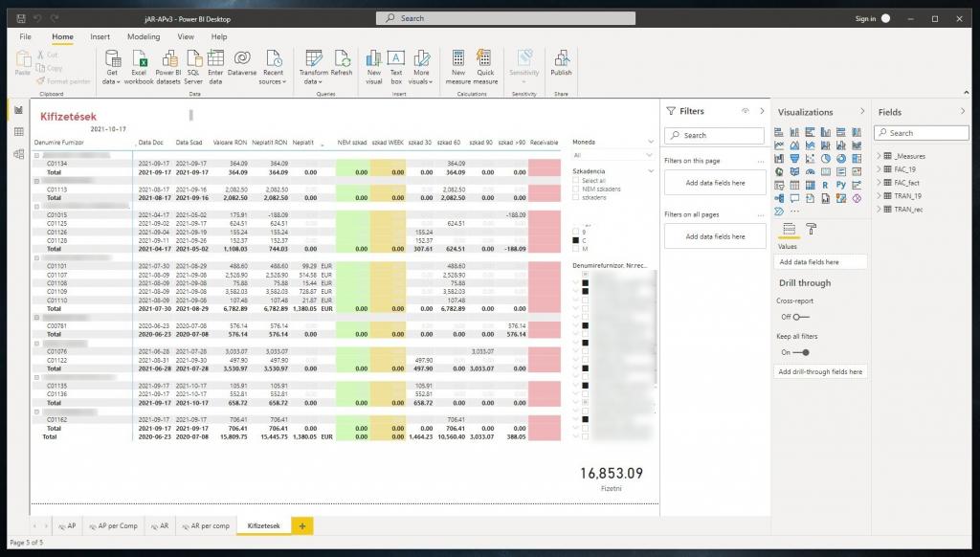Add a new page with the plus button

coord(302,526)
